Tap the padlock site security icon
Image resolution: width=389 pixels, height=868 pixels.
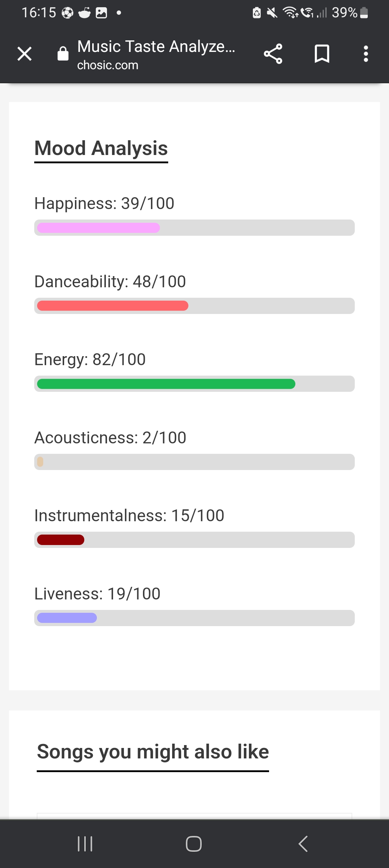click(x=63, y=54)
